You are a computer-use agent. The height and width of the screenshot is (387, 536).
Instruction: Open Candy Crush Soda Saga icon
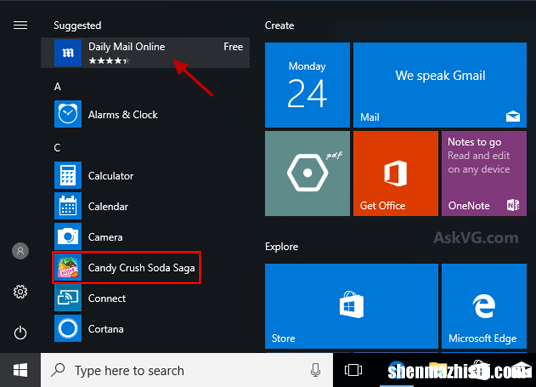[x=68, y=267]
